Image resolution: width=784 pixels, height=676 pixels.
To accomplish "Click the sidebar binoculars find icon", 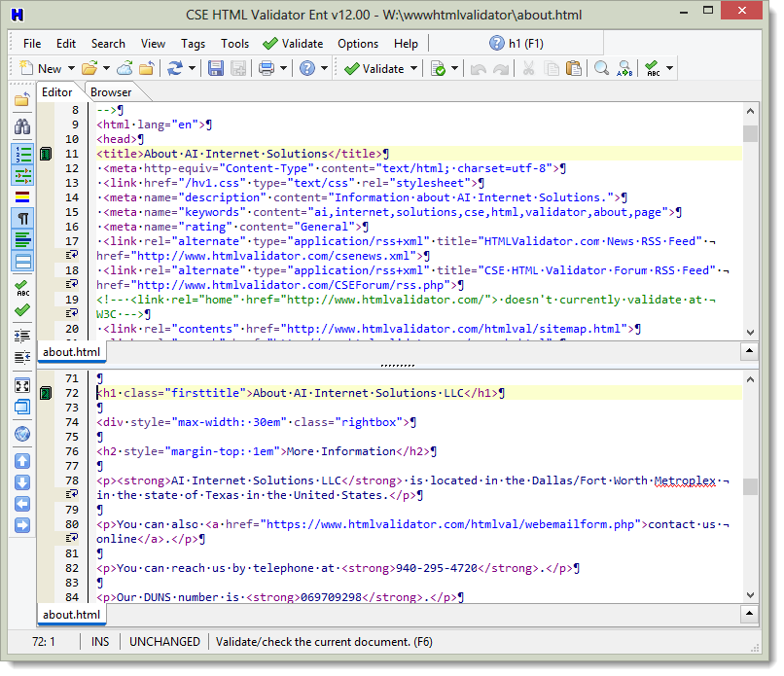I will click(22, 126).
